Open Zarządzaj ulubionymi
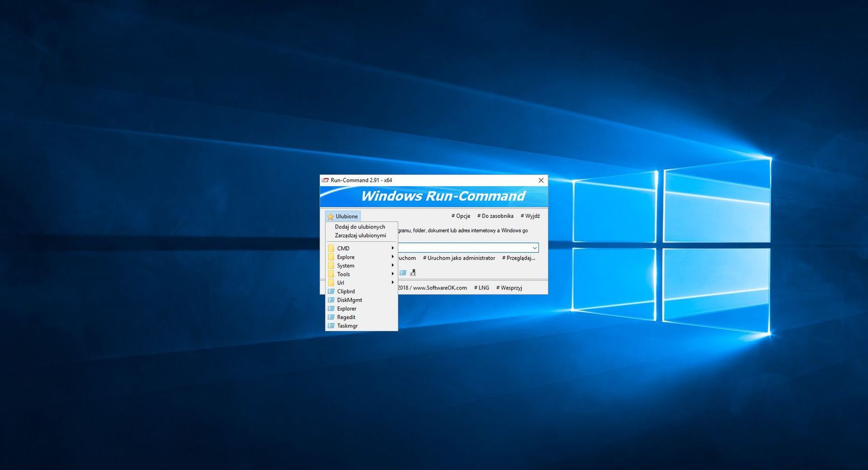868x470 pixels. [361, 236]
